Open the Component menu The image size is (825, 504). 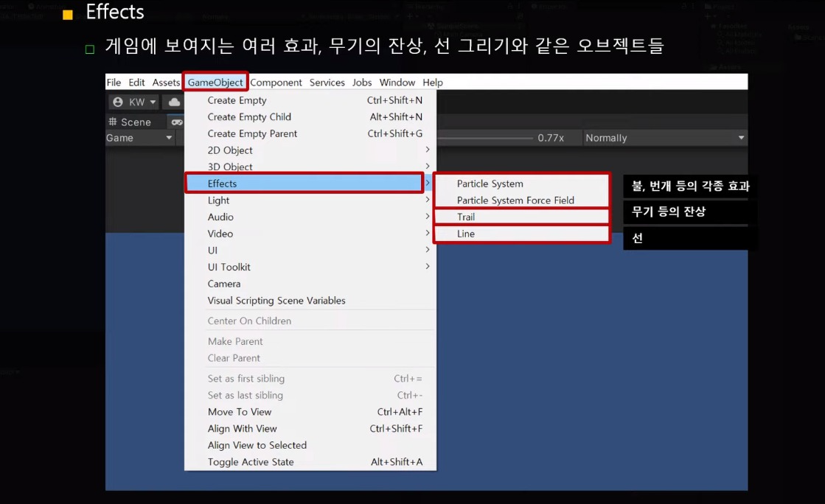point(276,83)
